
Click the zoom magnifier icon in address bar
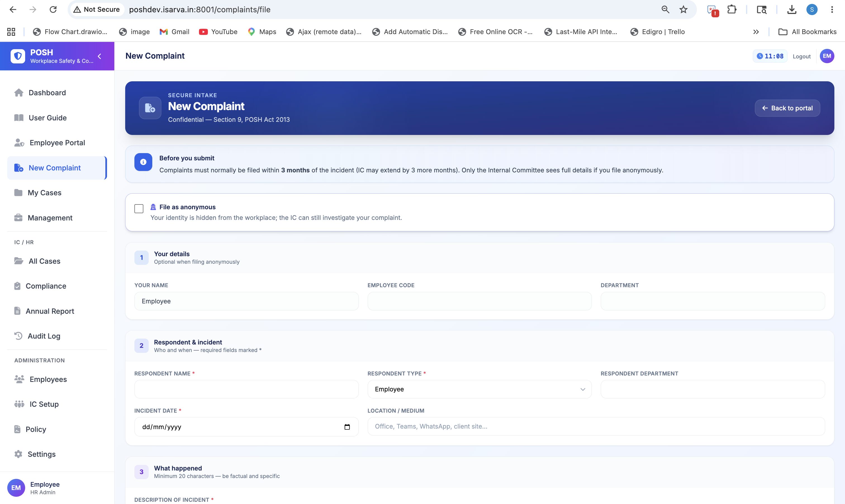click(x=665, y=9)
